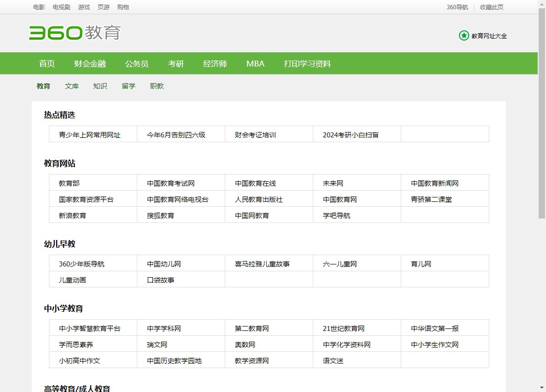
Task: Click the green star icon beside 教育网址大全
Action: pyautogui.click(x=464, y=36)
